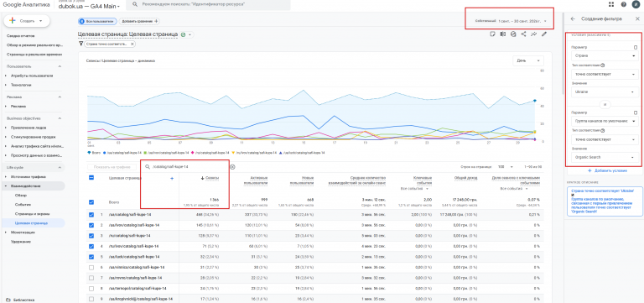Check row /ua/vinnica/catalog/safi-kupe-14

pyautogui.click(x=91, y=267)
